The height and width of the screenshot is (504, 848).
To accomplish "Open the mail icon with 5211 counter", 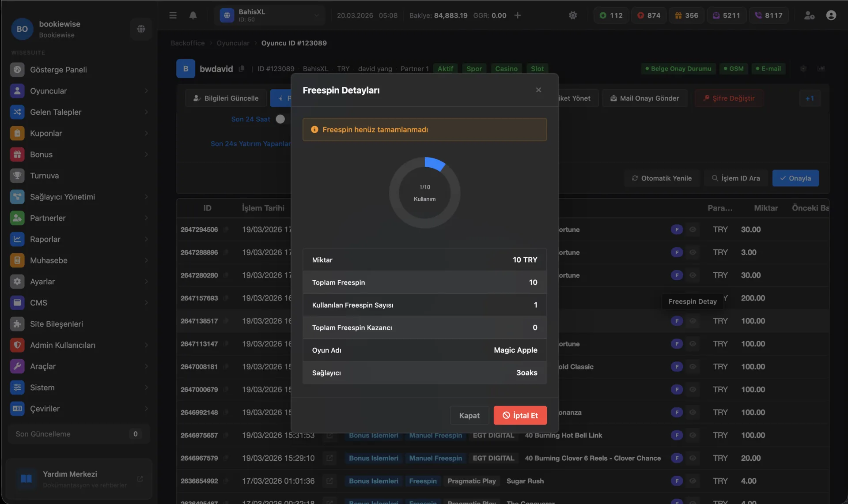I will 716,15.
